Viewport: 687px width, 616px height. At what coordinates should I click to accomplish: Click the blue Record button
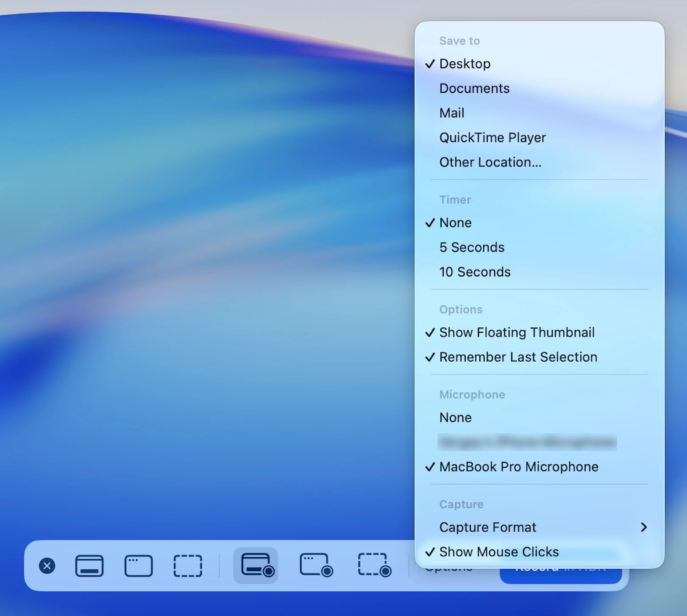tap(561, 576)
